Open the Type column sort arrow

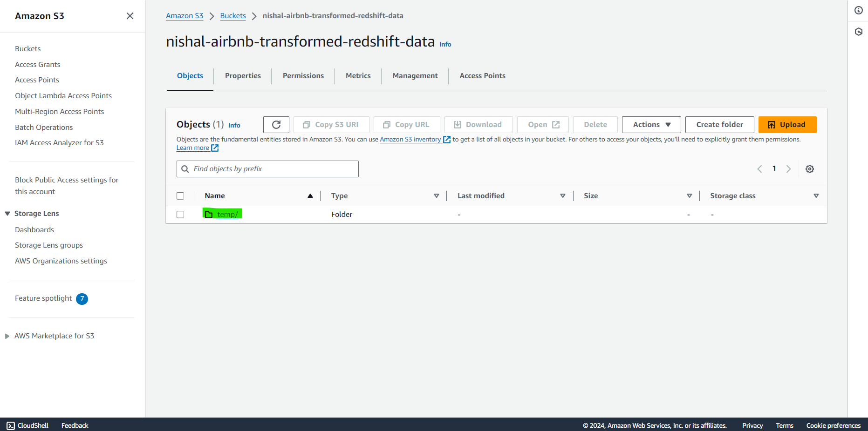pyautogui.click(x=437, y=196)
